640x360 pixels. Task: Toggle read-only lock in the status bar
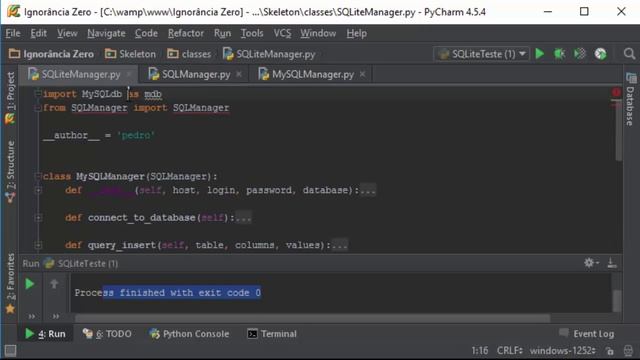coord(610,351)
